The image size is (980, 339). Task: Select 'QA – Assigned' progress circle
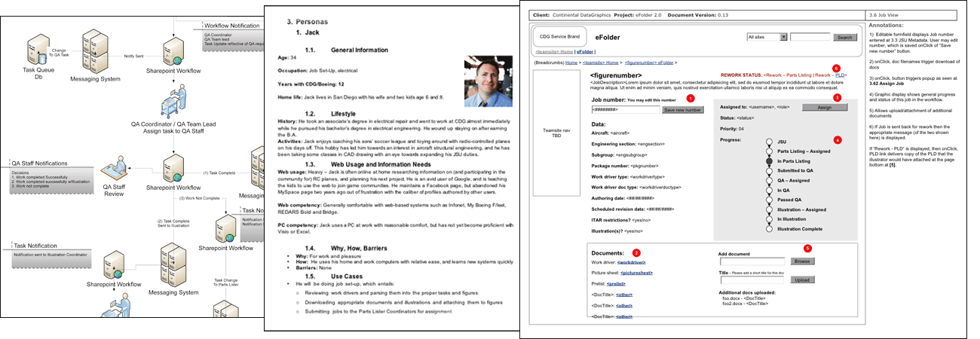pyautogui.click(x=768, y=182)
